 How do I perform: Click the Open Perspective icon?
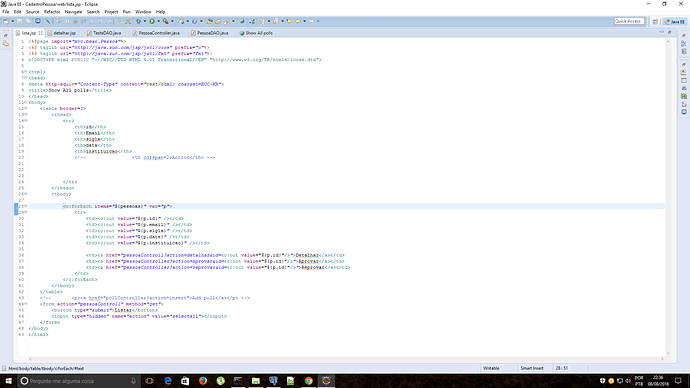(x=655, y=22)
